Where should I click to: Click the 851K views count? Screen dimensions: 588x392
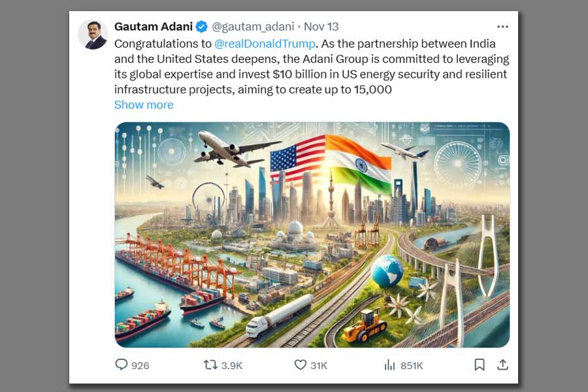pos(412,365)
